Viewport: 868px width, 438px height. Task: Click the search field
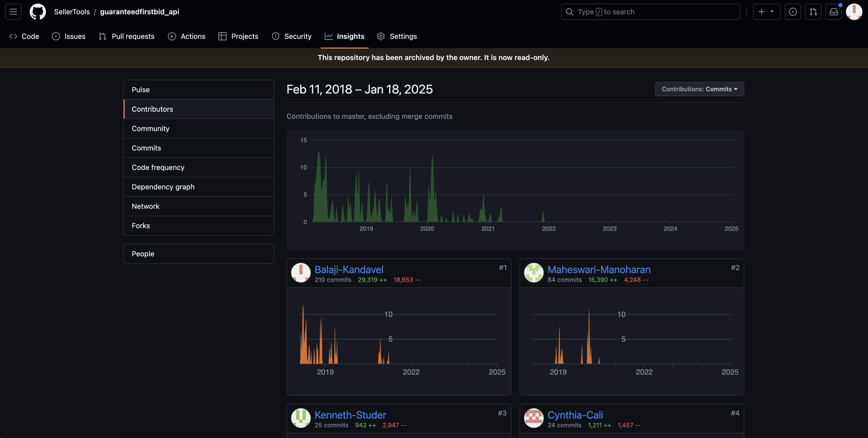coord(650,12)
